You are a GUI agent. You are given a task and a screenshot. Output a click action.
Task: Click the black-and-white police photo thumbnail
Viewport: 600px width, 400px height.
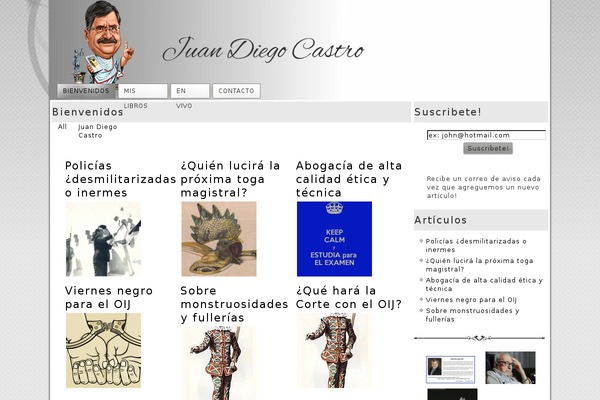[103, 239]
